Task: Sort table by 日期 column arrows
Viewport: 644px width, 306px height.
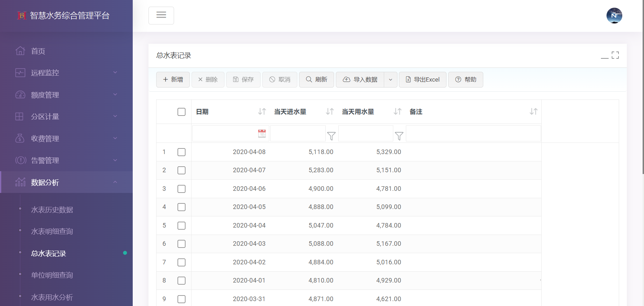Action: coord(262,112)
